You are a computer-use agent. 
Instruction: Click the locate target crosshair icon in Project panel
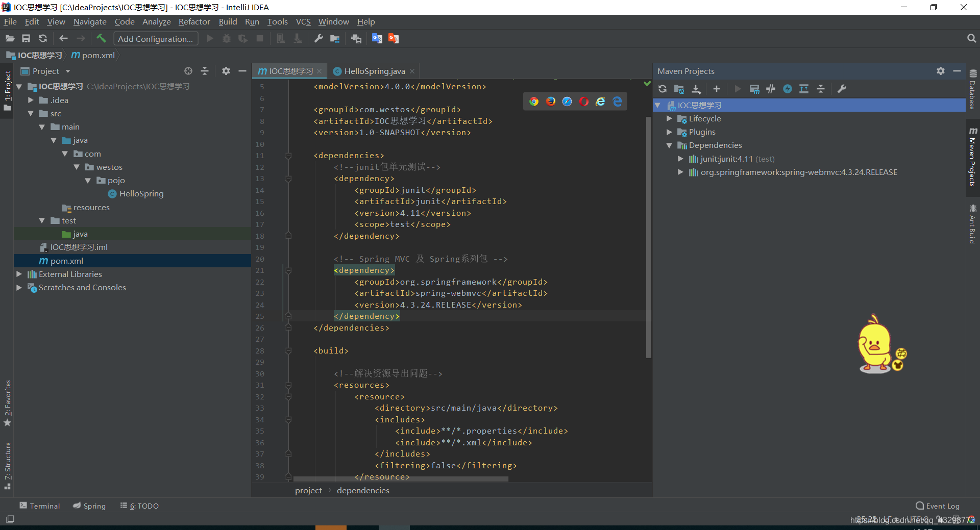188,71
